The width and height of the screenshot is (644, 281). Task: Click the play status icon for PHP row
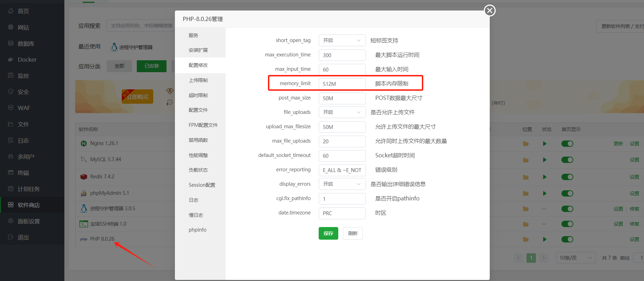[x=544, y=239]
